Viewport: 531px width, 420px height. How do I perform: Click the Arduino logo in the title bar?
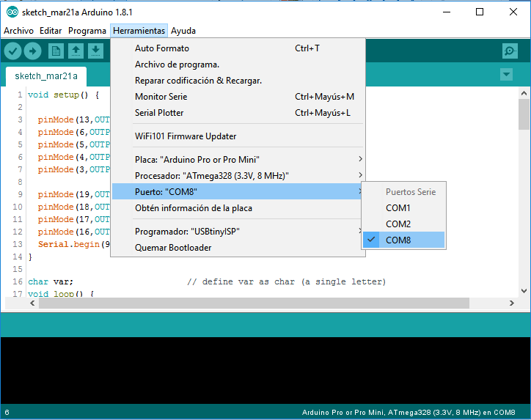pyautogui.click(x=12, y=12)
